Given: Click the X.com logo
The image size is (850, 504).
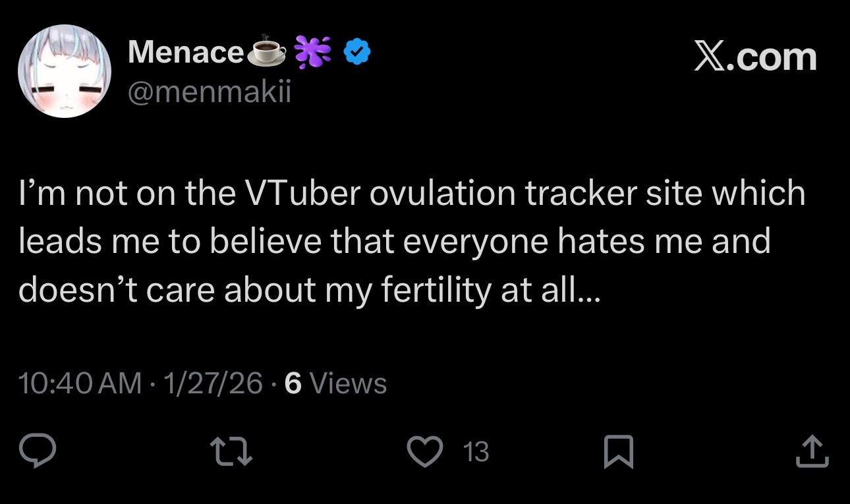Looking at the screenshot, I should click(x=755, y=57).
